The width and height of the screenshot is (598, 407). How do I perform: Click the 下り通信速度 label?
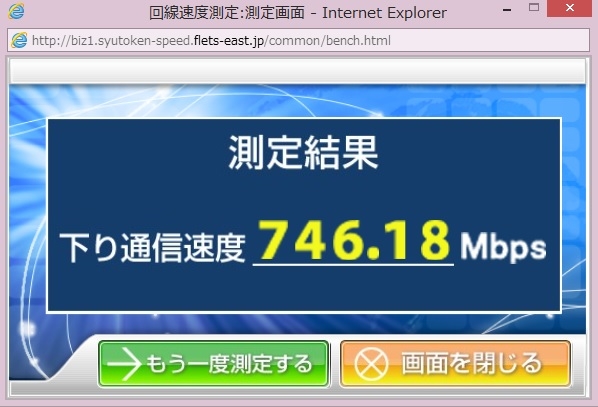tap(152, 248)
